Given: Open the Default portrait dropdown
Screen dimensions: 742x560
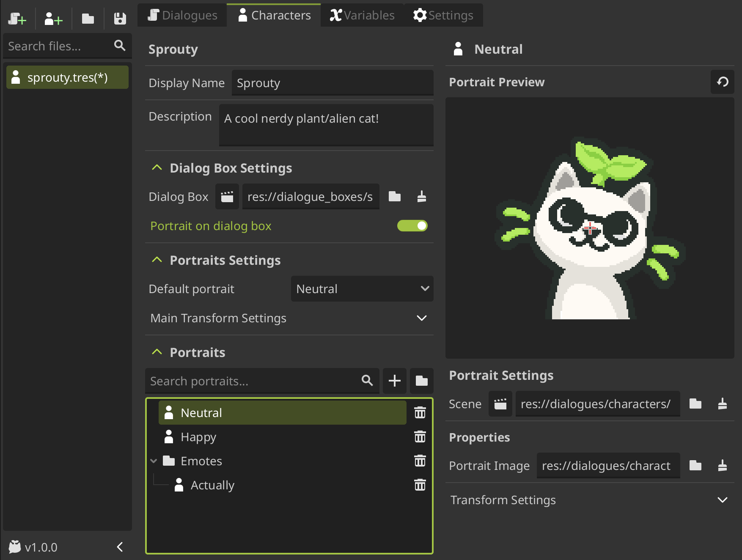Looking at the screenshot, I should 362,289.
